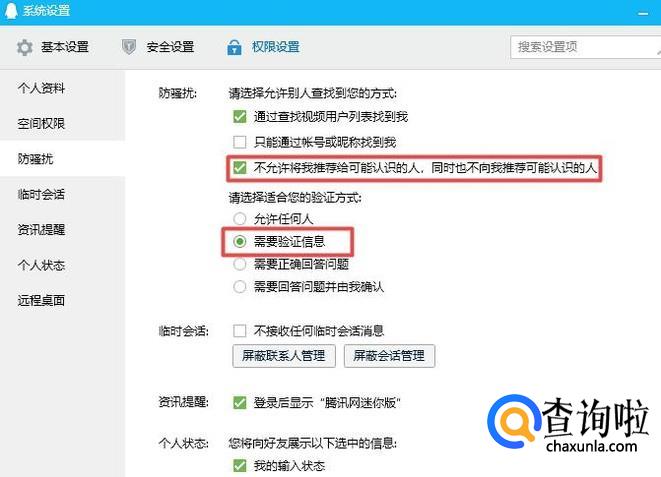Select 需要回答问题并由我确认 radio option
The image size is (661, 477).
coord(240,287)
